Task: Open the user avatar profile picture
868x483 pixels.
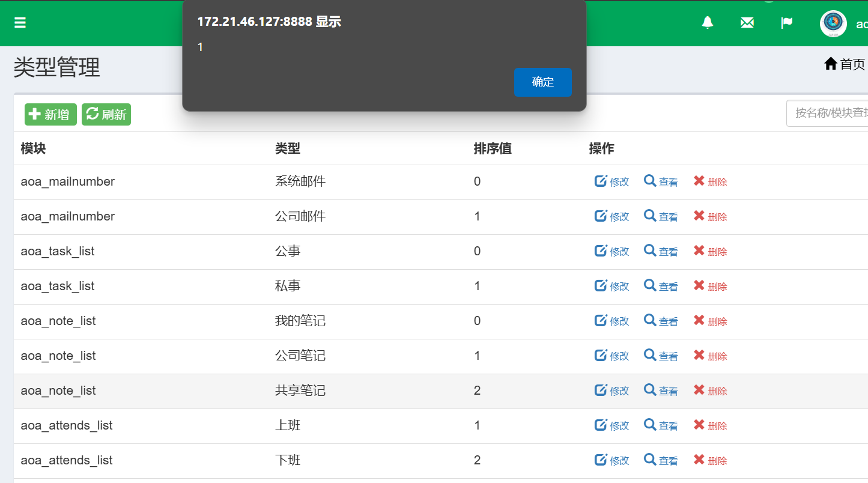Action: coord(833,24)
